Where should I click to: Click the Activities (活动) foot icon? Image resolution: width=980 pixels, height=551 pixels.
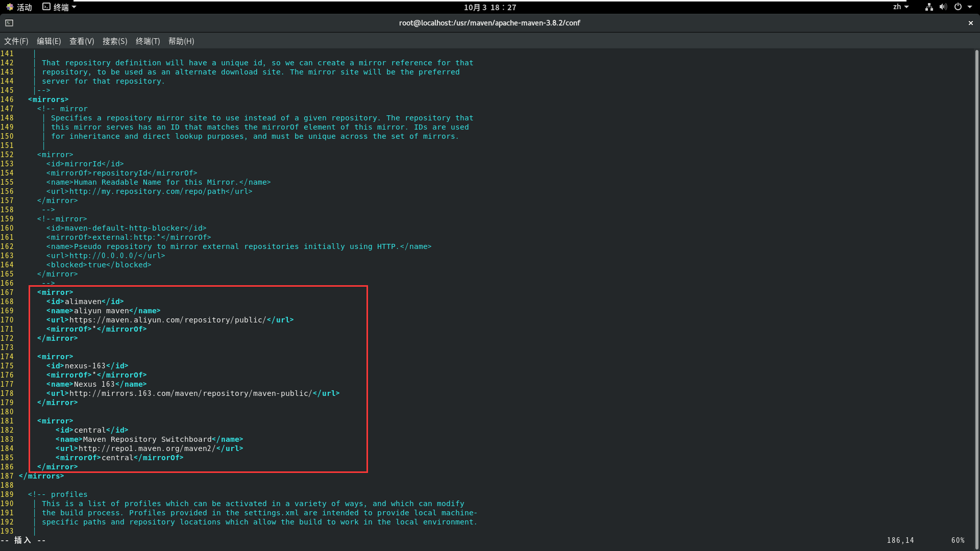tap(10, 7)
